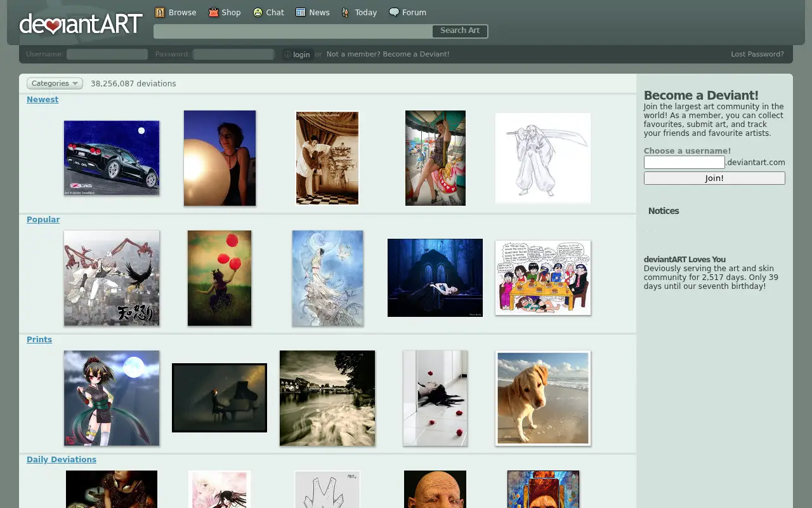Click the Search Art button

[x=460, y=30]
